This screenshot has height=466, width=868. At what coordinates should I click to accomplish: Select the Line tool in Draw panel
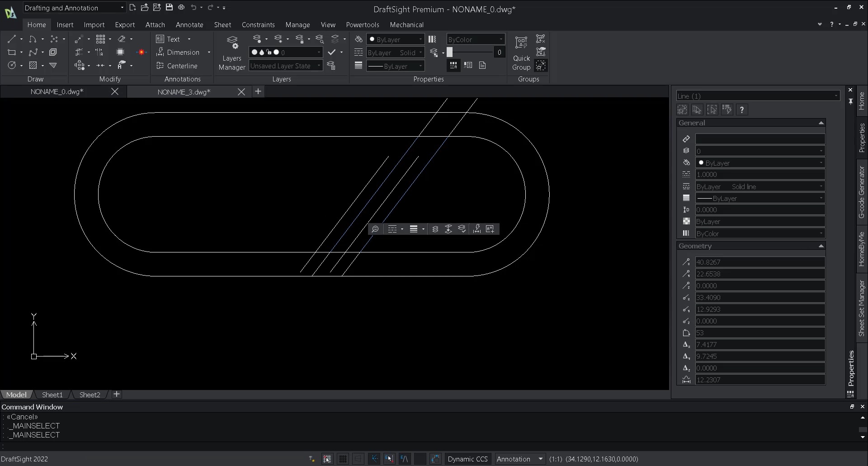click(11, 38)
